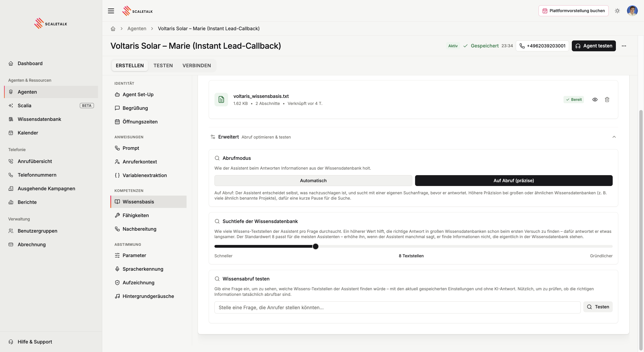644x352 pixels.
Task: Click Plattformvorstellung buchen button
Action: (x=574, y=11)
